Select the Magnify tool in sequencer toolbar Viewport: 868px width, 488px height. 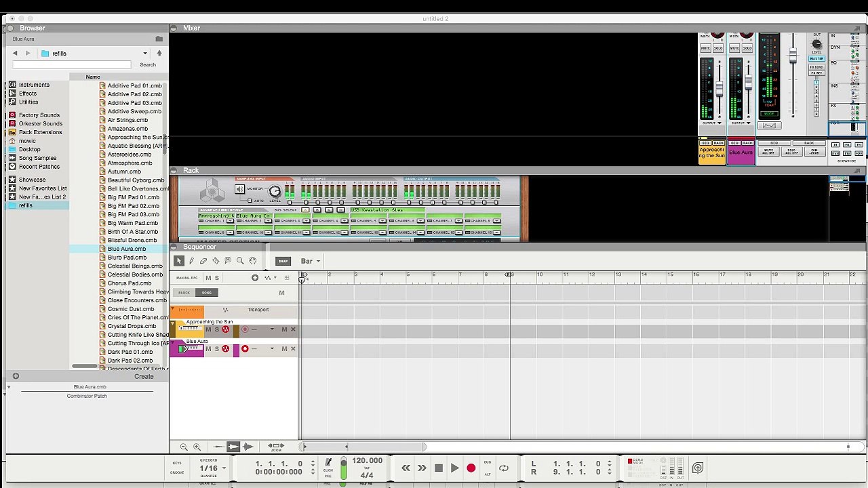point(240,261)
